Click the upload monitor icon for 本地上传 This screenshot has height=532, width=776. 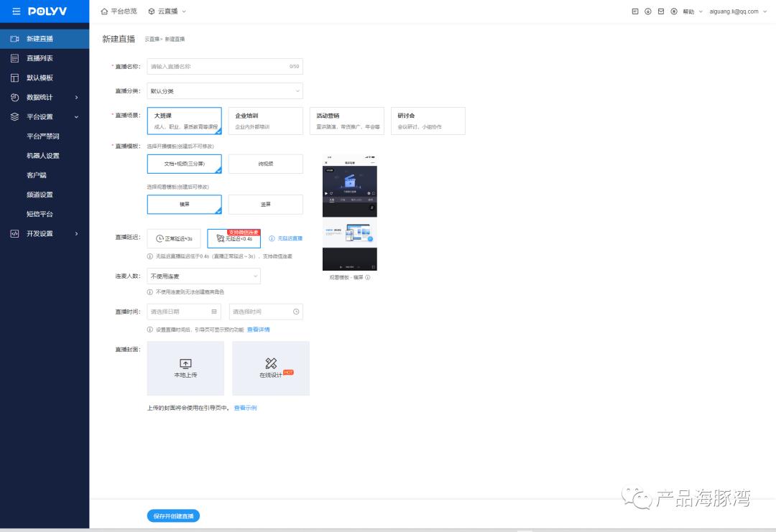pos(185,363)
